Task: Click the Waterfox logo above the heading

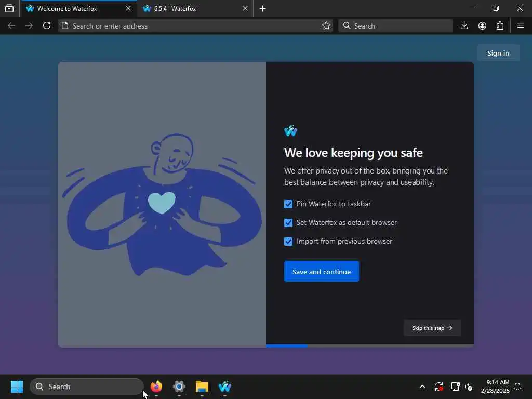Action: (291, 131)
